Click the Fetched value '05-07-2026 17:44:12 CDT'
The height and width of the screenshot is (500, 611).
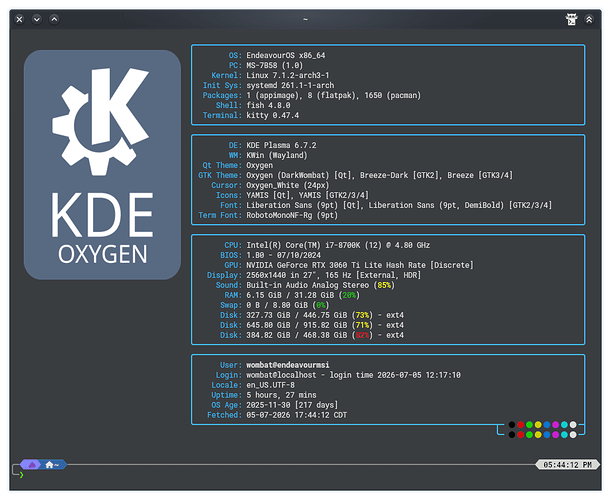297,415
